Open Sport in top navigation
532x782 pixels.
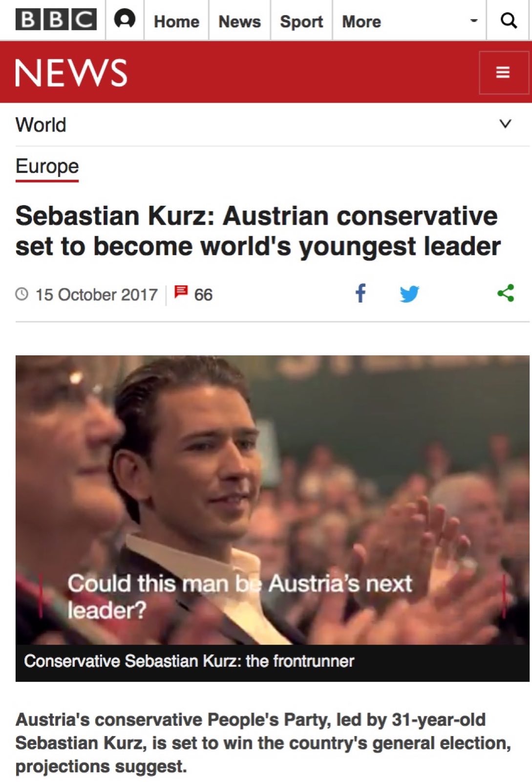[301, 22]
